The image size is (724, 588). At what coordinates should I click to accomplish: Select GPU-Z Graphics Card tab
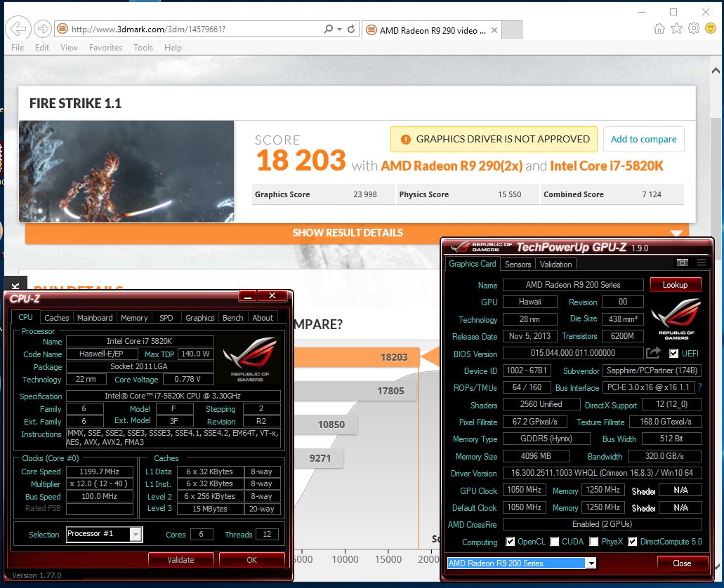tap(473, 264)
